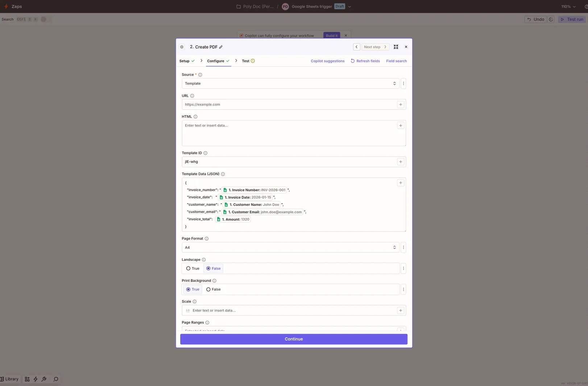Click the info icon next to URL

(192, 96)
